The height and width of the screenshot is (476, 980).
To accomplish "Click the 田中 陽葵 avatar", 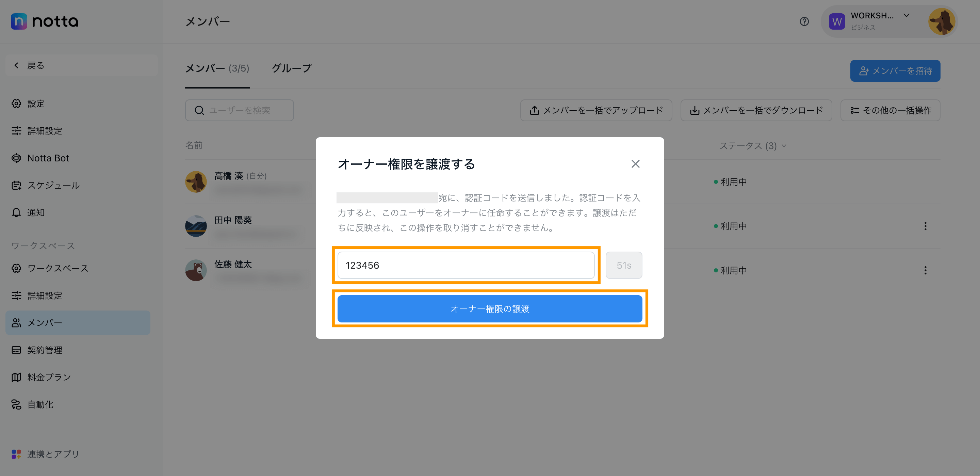I will coord(196,226).
